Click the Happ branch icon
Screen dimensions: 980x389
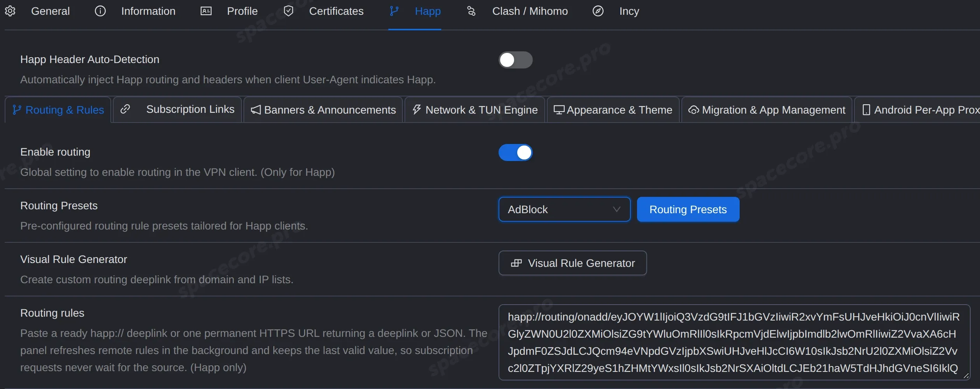coord(394,11)
